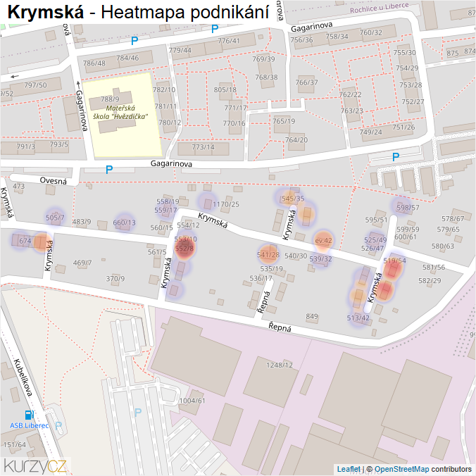Click the parking icon above Ovesná street

point(109,170)
